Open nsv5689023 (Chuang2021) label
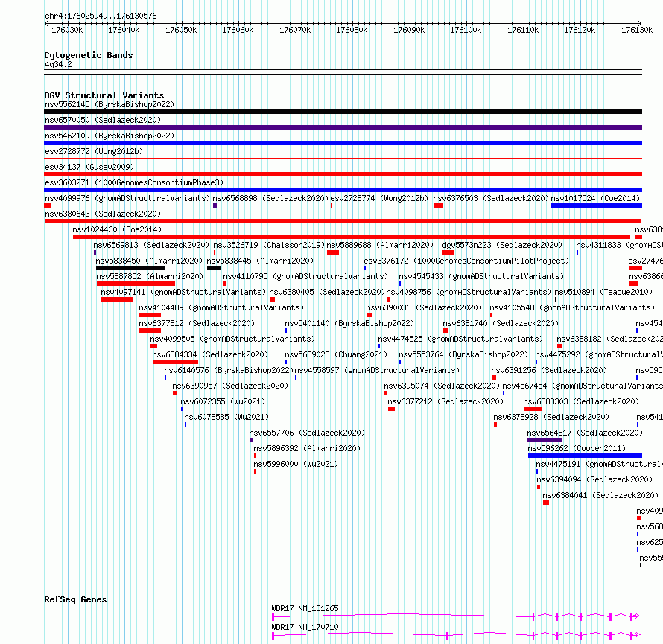663x644 pixels. pos(336,354)
